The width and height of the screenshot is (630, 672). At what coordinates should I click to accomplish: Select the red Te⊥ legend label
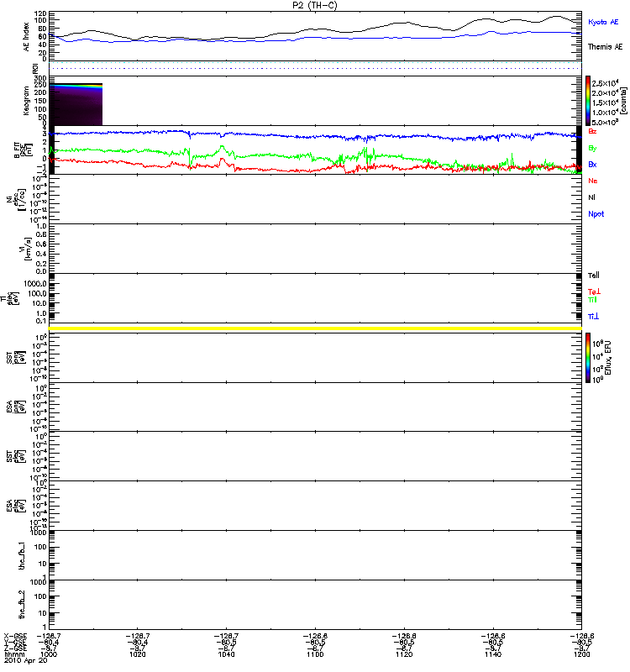[594, 291]
